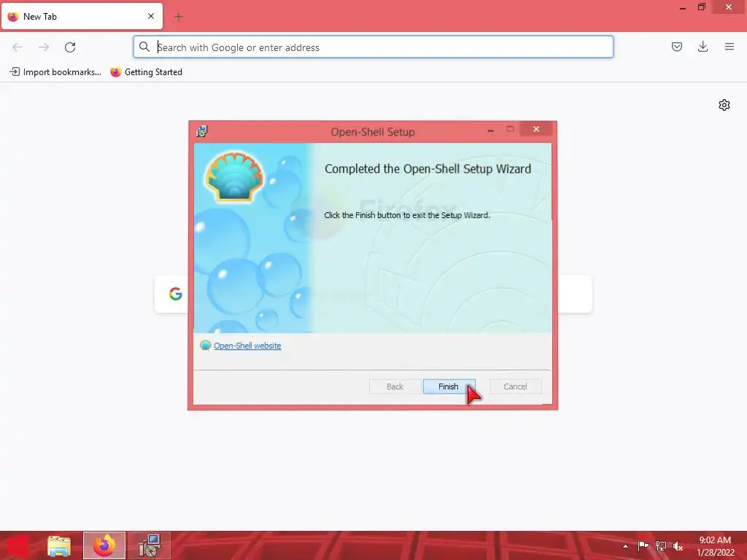The height and width of the screenshot is (560, 747).
Task: Click the muted volume tray icon
Action: (x=678, y=545)
